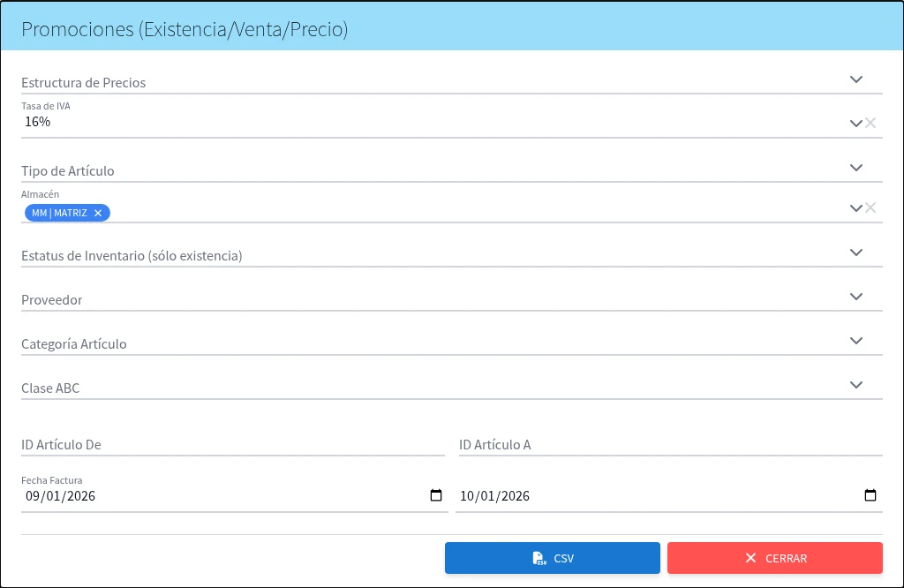Open Clase ABC dropdown
Screen dimensions: 904x588
point(856,385)
